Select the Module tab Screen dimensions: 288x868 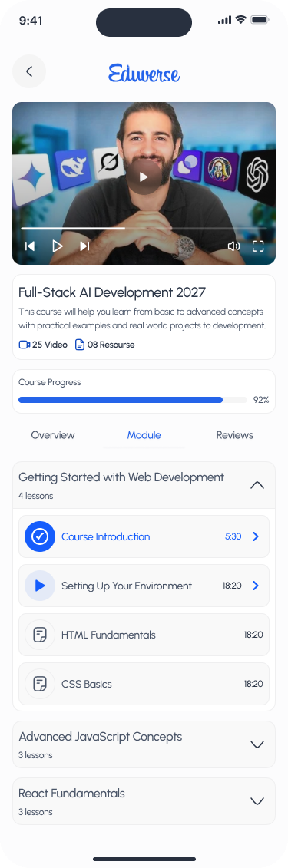pyautogui.click(x=144, y=435)
